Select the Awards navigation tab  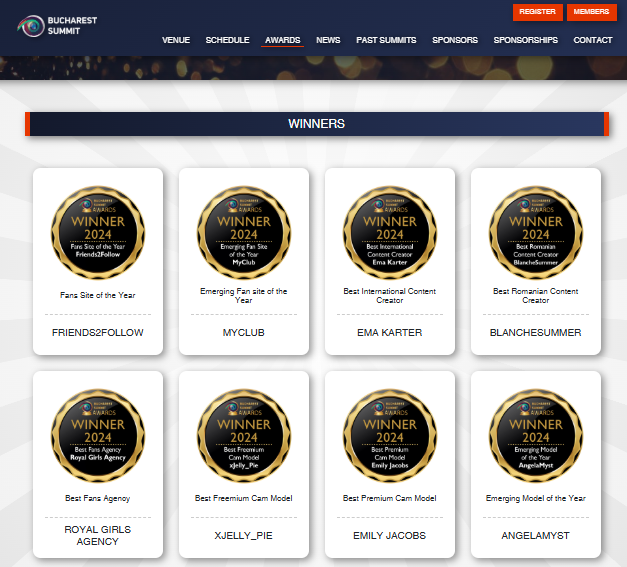(283, 41)
